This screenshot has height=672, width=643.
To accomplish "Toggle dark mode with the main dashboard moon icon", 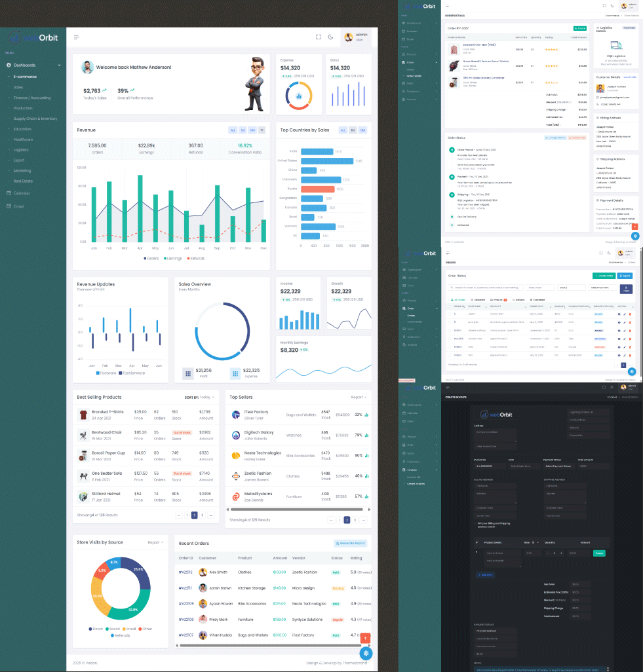I will (331, 37).
